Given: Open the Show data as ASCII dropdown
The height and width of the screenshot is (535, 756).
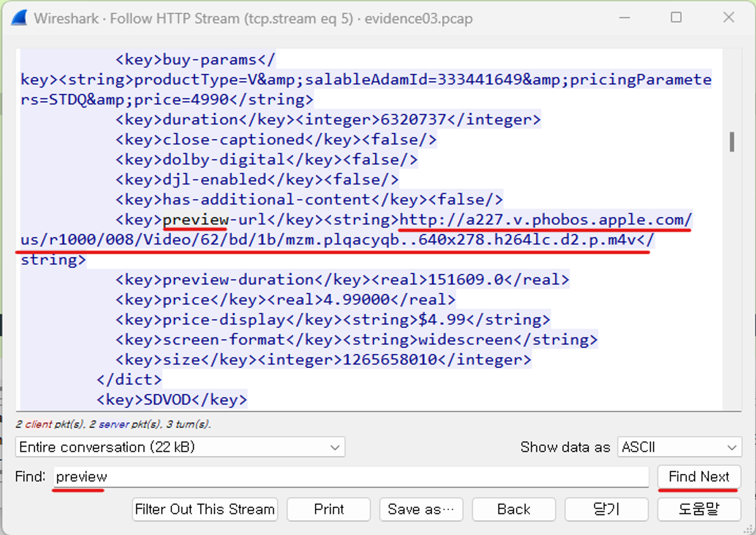Looking at the screenshot, I should click(x=679, y=447).
